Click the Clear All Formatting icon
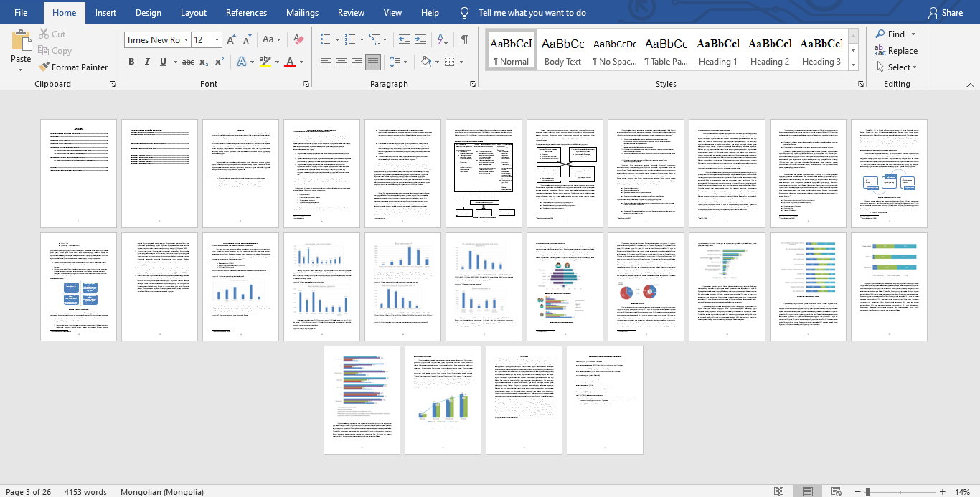 299,40
